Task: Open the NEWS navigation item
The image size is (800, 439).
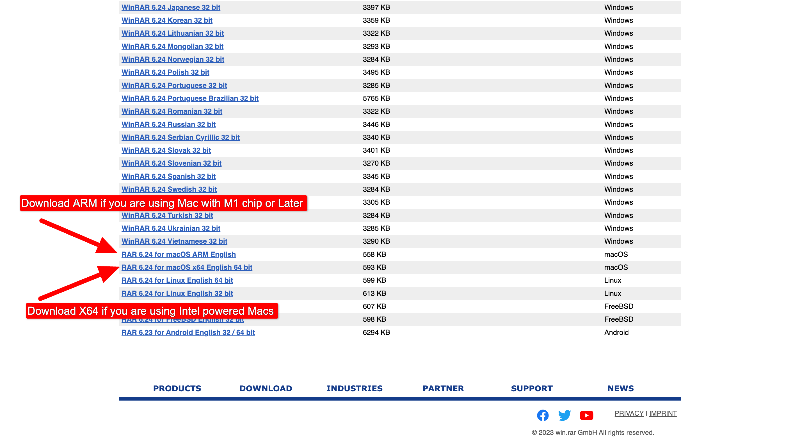Action: [620, 388]
